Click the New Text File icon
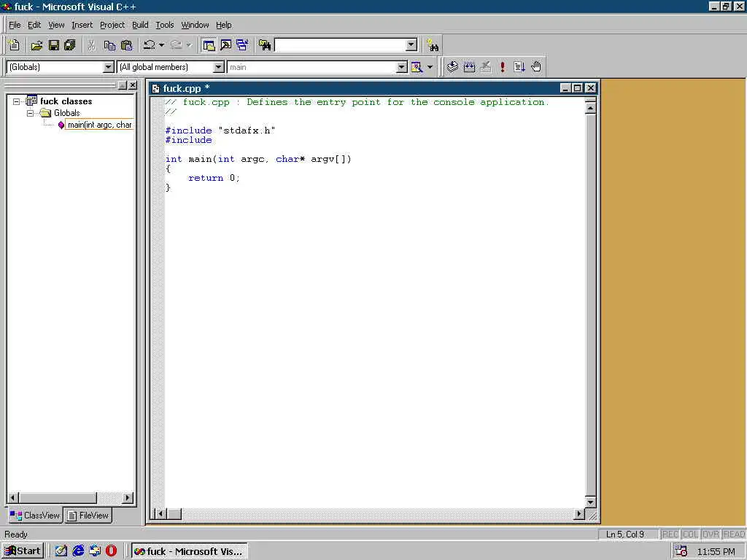Viewport: 747px width, 560px height. (x=15, y=45)
